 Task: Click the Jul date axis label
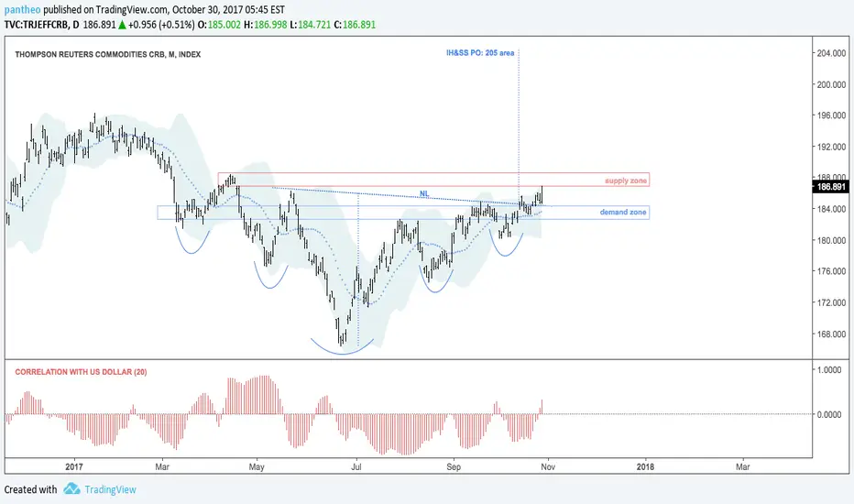(x=356, y=467)
